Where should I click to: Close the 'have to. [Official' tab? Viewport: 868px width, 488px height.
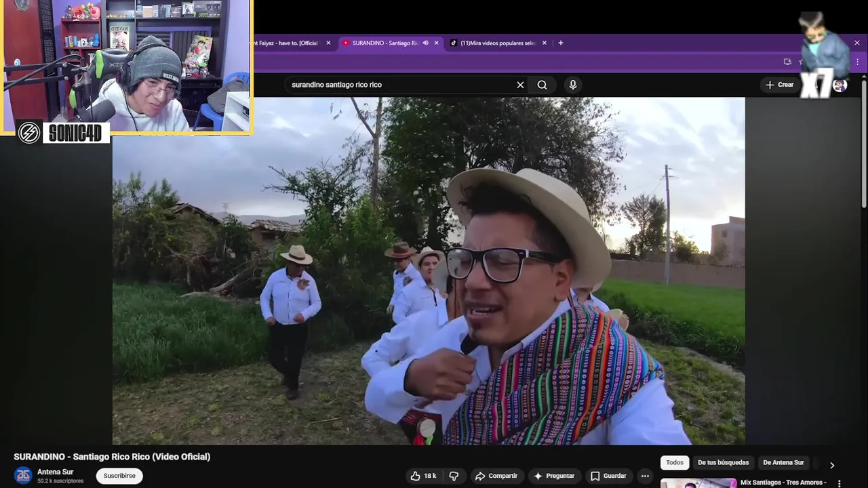(x=328, y=43)
